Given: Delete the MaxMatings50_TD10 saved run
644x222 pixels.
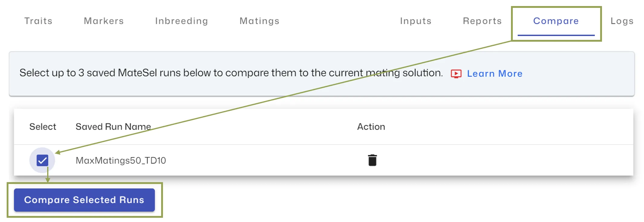Looking at the screenshot, I should pos(372,160).
